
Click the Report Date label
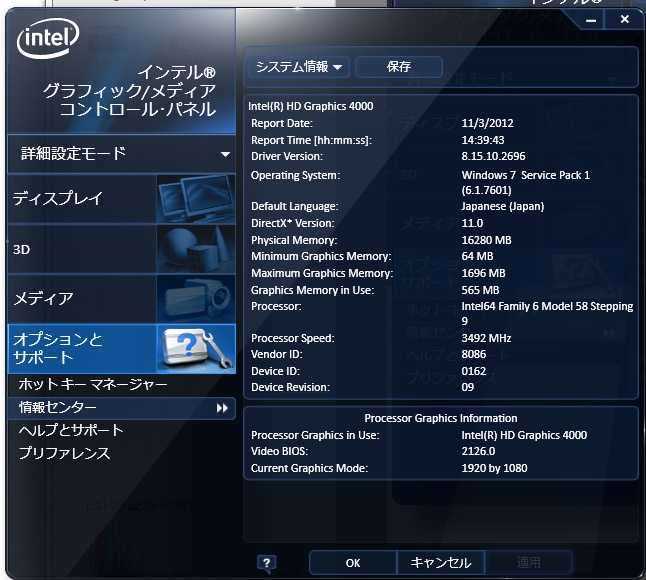(282, 123)
